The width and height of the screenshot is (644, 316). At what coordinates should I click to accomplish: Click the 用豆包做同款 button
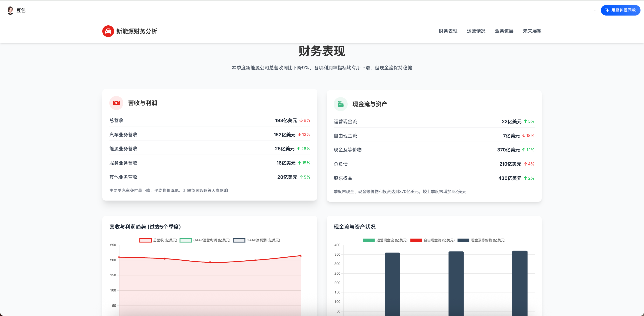[x=620, y=10]
